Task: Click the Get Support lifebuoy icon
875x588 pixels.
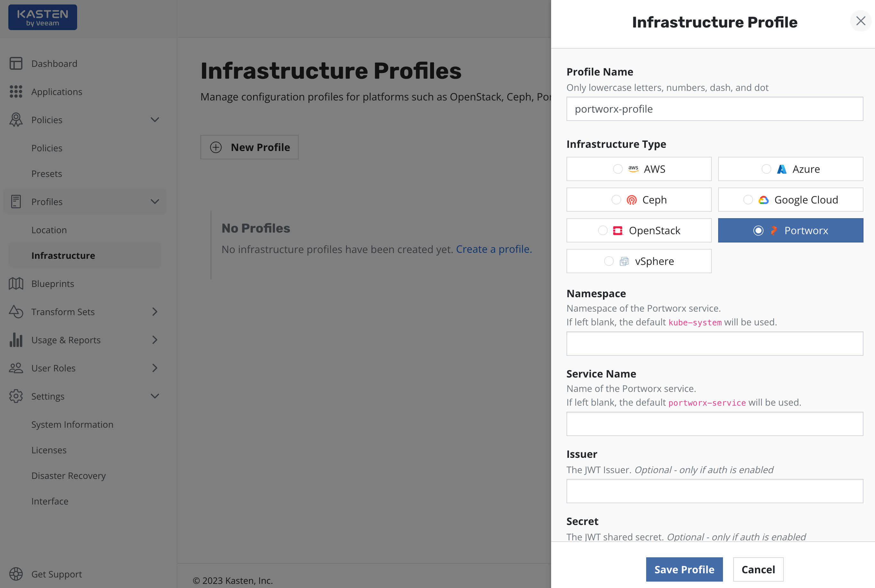Action: (x=16, y=574)
